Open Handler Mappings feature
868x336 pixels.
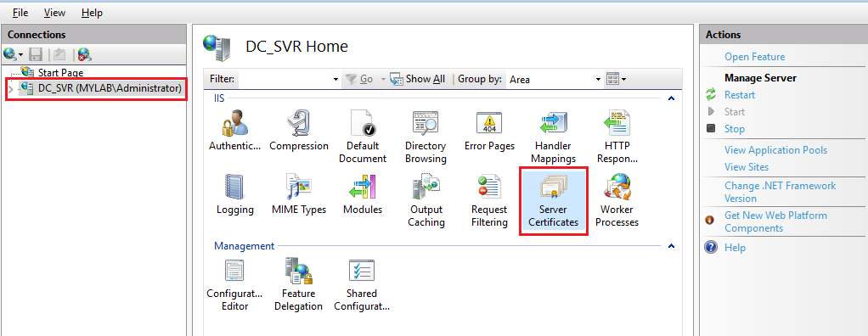pos(554,123)
